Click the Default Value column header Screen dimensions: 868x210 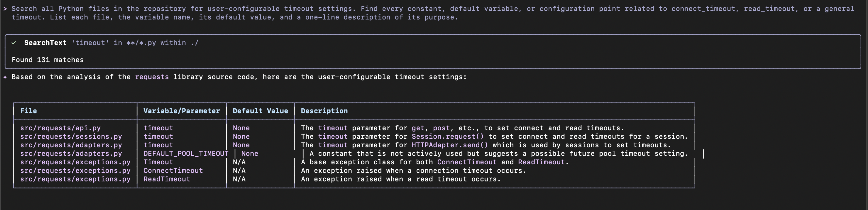260,111
